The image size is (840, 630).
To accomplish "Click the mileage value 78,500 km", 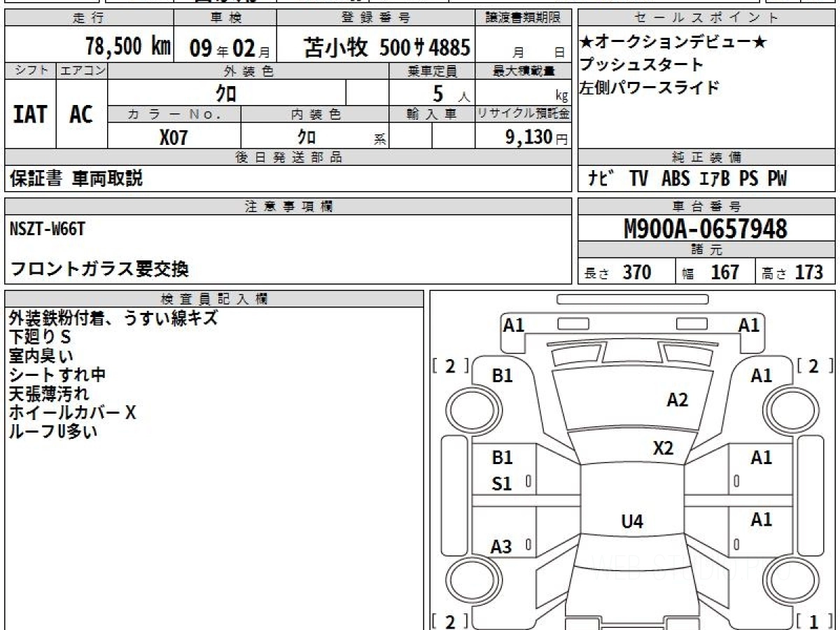I will pos(128,47).
